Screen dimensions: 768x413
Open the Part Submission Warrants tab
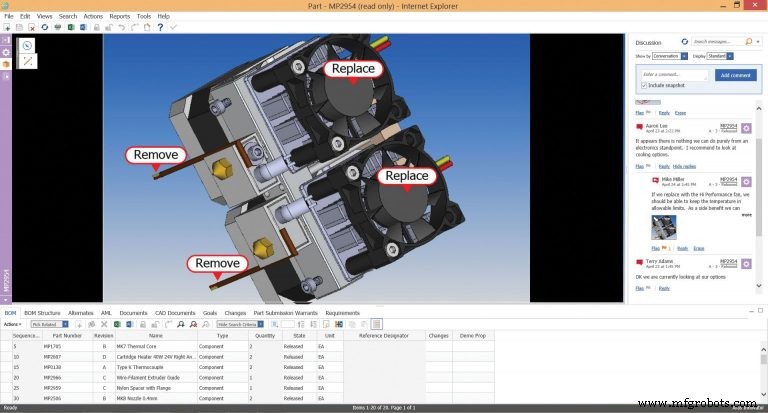click(x=286, y=313)
